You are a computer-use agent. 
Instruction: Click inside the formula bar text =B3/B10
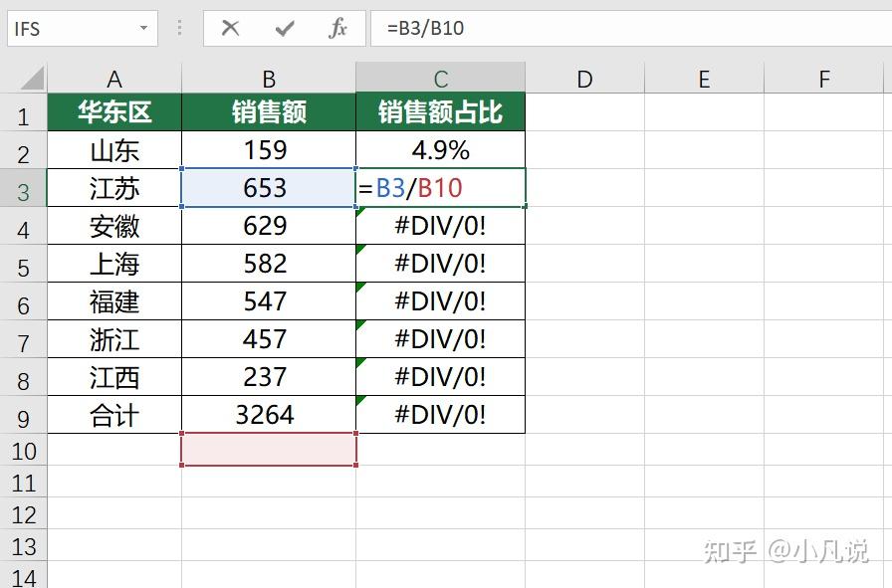coord(425,28)
